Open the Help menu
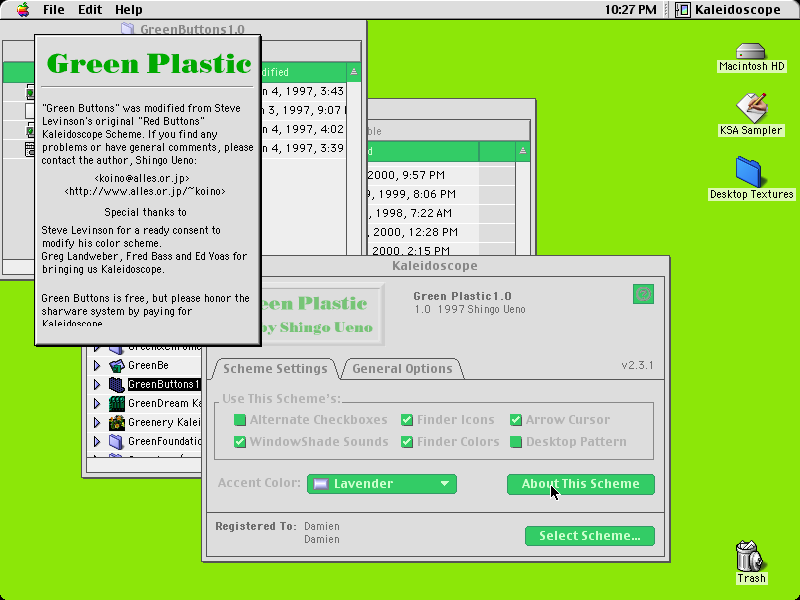Screen dimensions: 800x600 coord(129,10)
